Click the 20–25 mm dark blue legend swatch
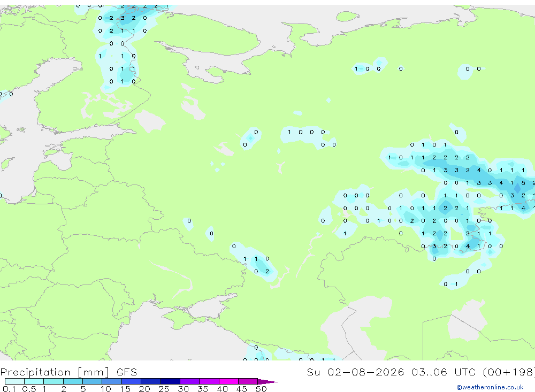The width and height of the screenshot is (535, 392). pos(151,381)
